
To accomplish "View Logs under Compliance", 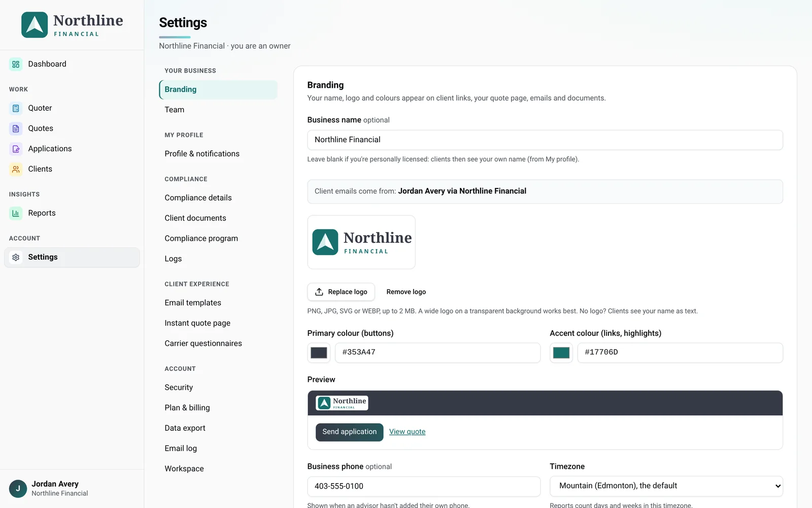I will [218, 259].
